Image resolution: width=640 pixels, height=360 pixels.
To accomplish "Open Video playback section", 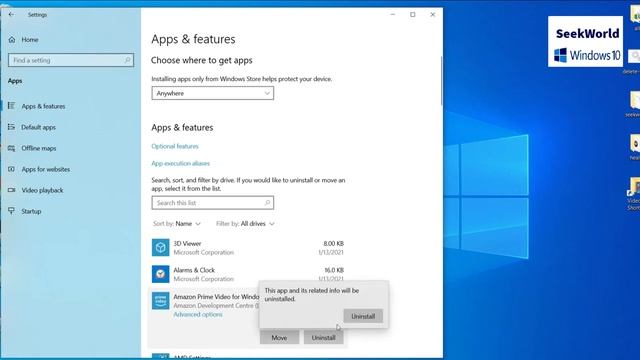I will pyautogui.click(x=42, y=190).
